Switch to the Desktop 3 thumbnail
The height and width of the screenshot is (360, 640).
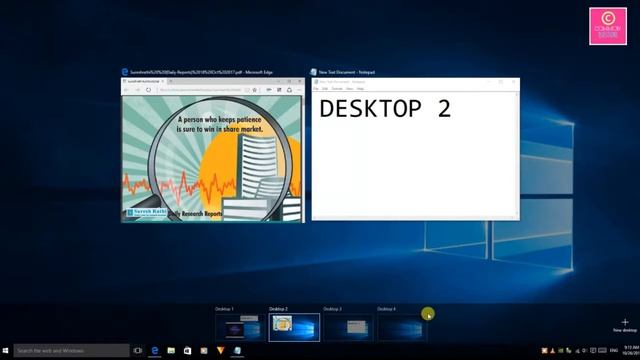click(x=348, y=327)
